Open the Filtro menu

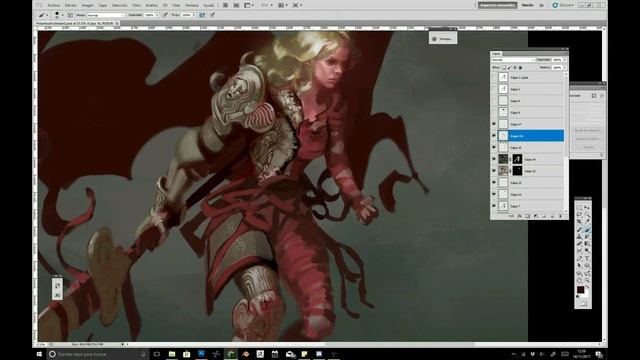(x=137, y=5)
